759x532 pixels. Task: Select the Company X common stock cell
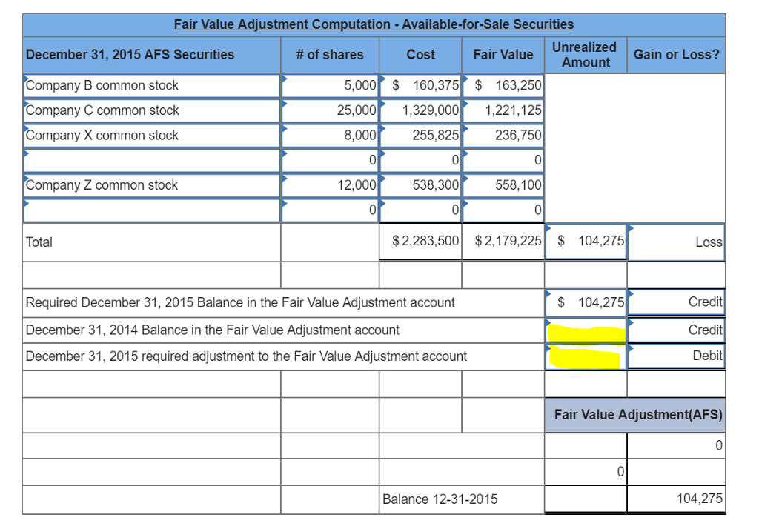(151, 136)
